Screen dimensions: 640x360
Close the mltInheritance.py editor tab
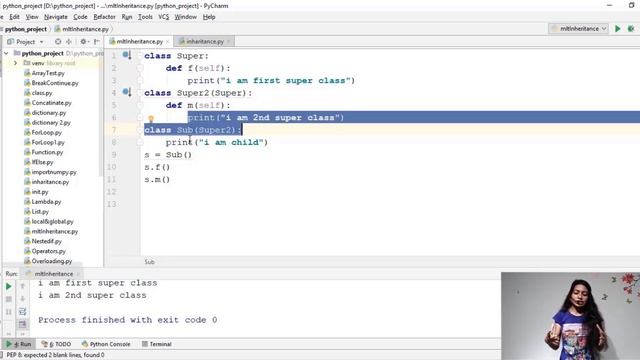(168, 42)
